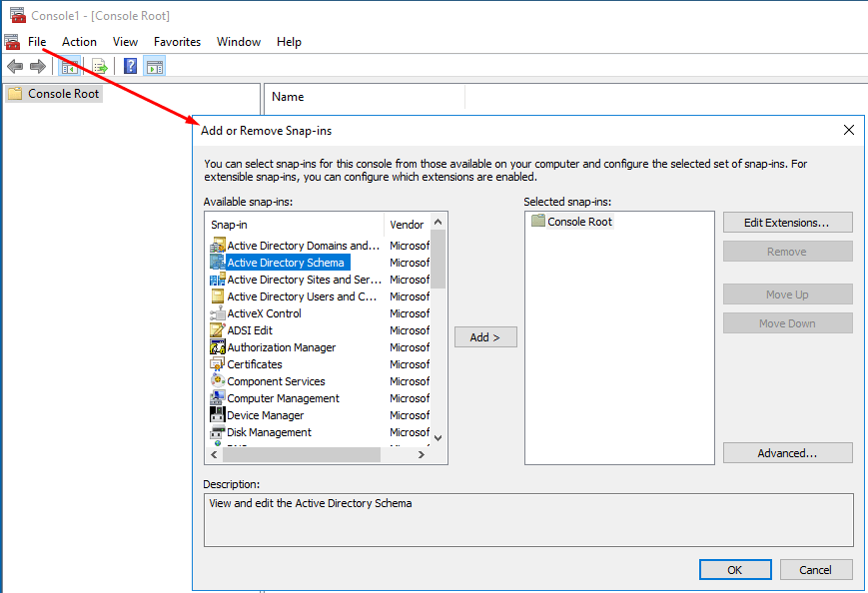The image size is (868, 593).
Task: Open the View menu
Action: point(125,42)
